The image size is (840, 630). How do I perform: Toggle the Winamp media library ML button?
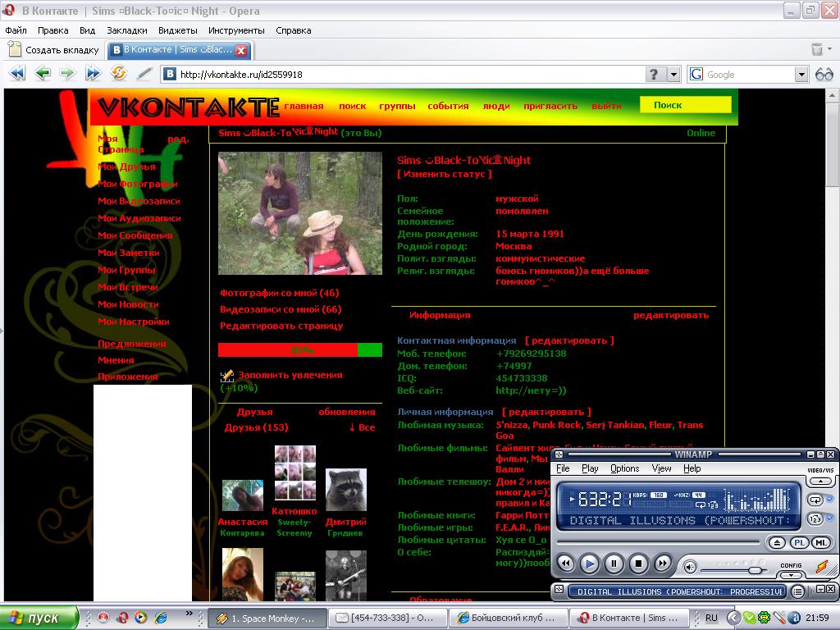820,543
